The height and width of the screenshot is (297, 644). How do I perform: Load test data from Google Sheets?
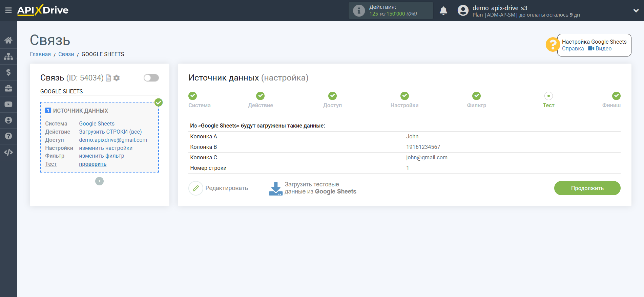pos(312,188)
